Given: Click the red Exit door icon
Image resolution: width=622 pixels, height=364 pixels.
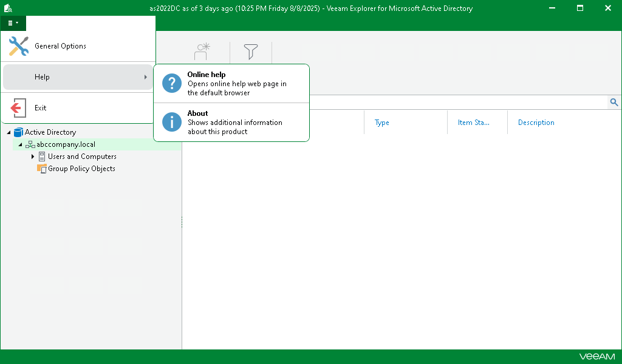Looking at the screenshot, I should [x=18, y=107].
